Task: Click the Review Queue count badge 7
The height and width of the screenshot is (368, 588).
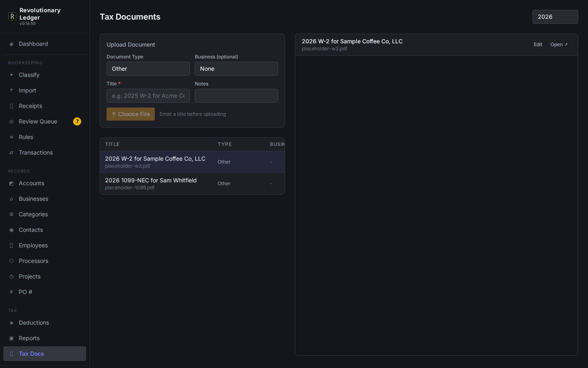Action: point(77,121)
